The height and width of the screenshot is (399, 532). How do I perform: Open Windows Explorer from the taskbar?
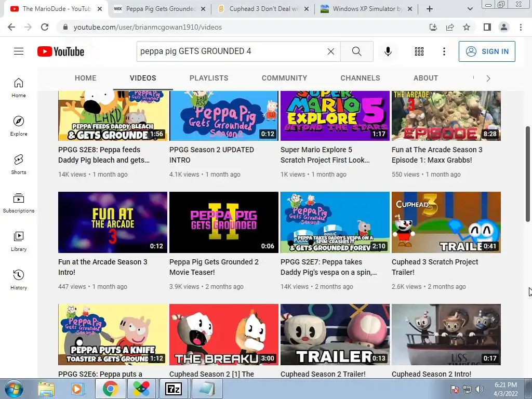[46, 389]
